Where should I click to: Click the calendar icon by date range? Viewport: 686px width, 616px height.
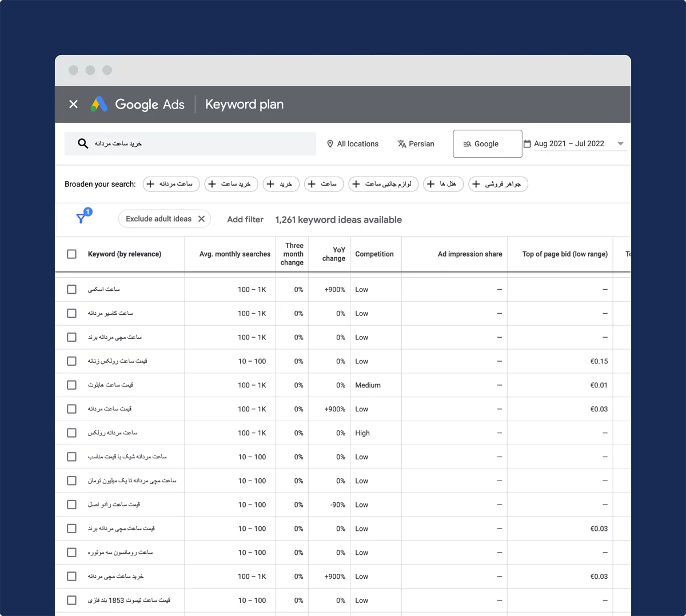(x=527, y=144)
